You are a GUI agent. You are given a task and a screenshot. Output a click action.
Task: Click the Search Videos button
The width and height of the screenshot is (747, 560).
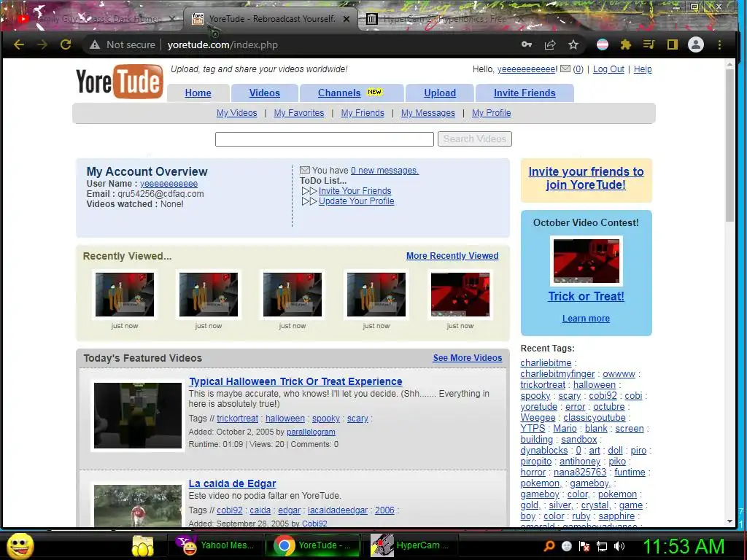tap(474, 139)
